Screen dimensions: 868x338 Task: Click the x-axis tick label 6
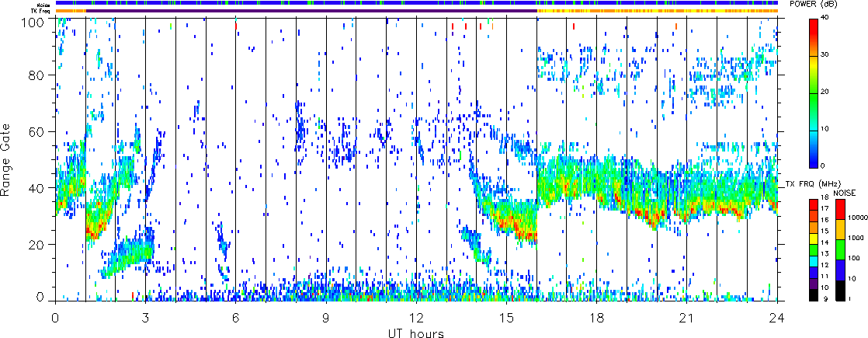pos(235,318)
